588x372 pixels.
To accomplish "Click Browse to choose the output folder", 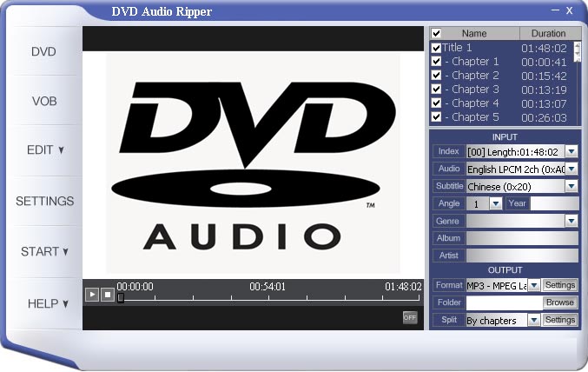I will [560, 302].
